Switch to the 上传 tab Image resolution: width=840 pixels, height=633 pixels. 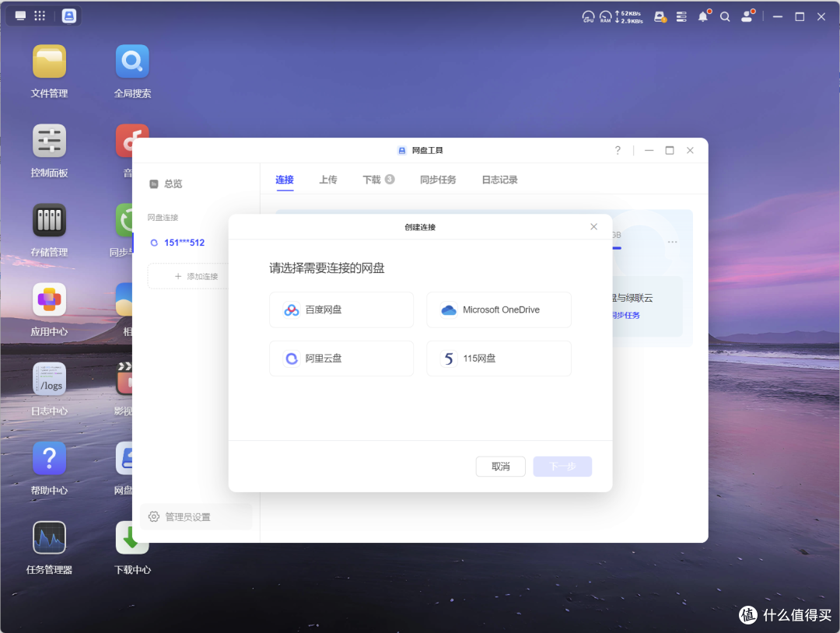pyautogui.click(x=328, y=180)
